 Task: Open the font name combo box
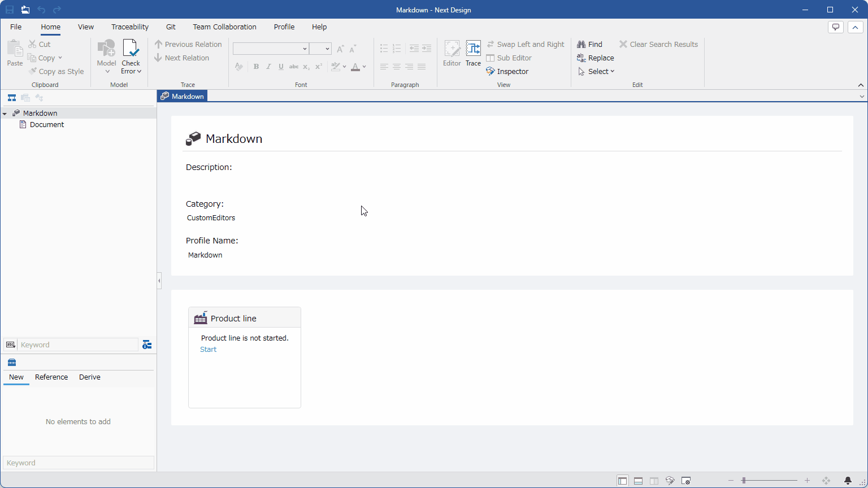tap(271, 49)
